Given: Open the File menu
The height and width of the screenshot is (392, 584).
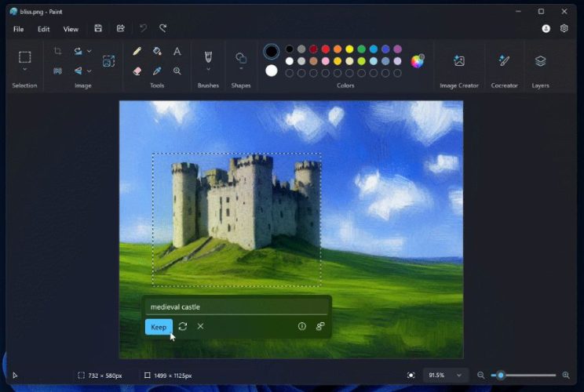Looking at the screenshot, I should pos(18,29).
